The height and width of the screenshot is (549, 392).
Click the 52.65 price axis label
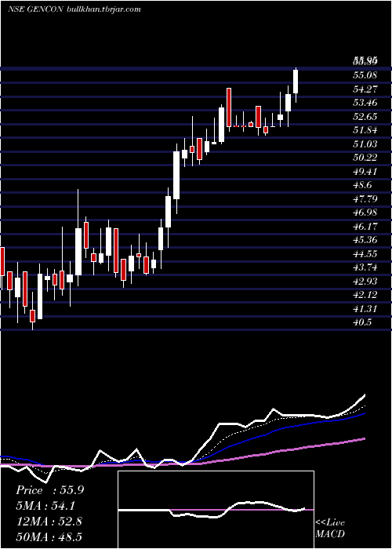point(365,116)
